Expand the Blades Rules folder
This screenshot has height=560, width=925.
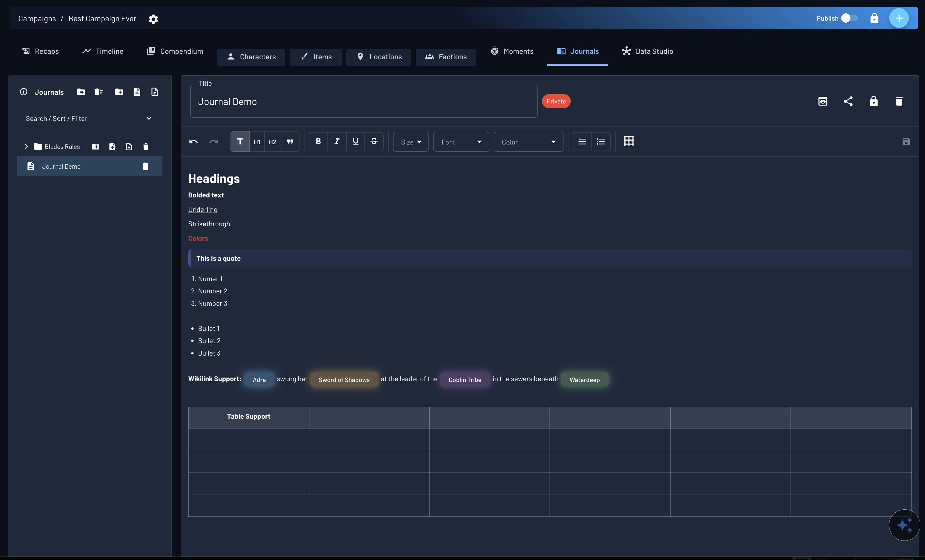pyautogui.click(x=26, y=146)
